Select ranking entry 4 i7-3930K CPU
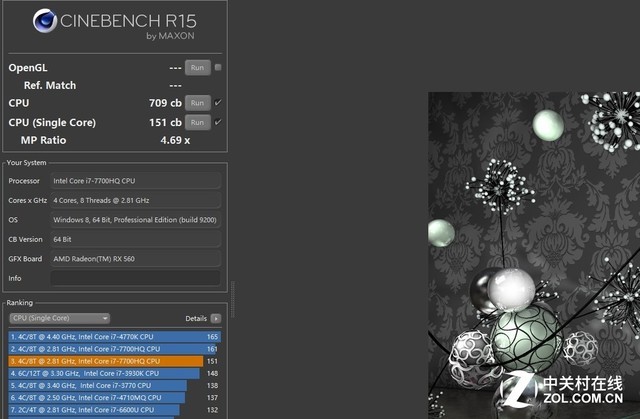This screenshot has width=640, height=419. click(x=115, y=373)
